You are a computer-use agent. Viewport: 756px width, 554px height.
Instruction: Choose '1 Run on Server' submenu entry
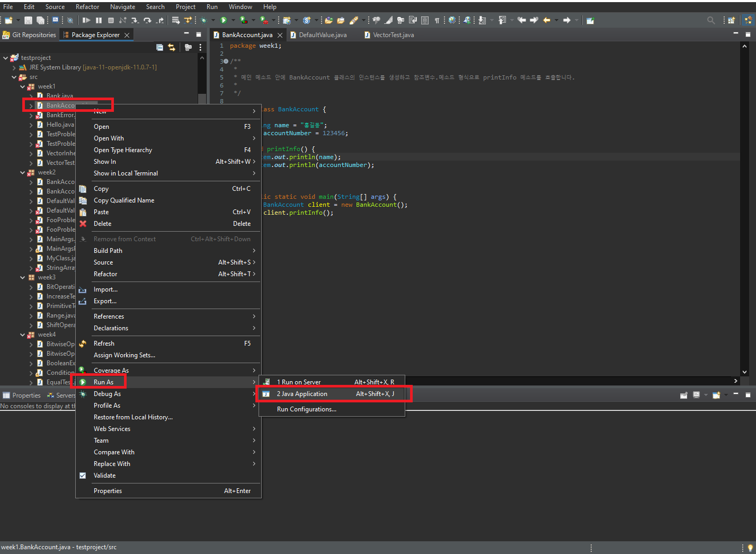tap(332, 382)
